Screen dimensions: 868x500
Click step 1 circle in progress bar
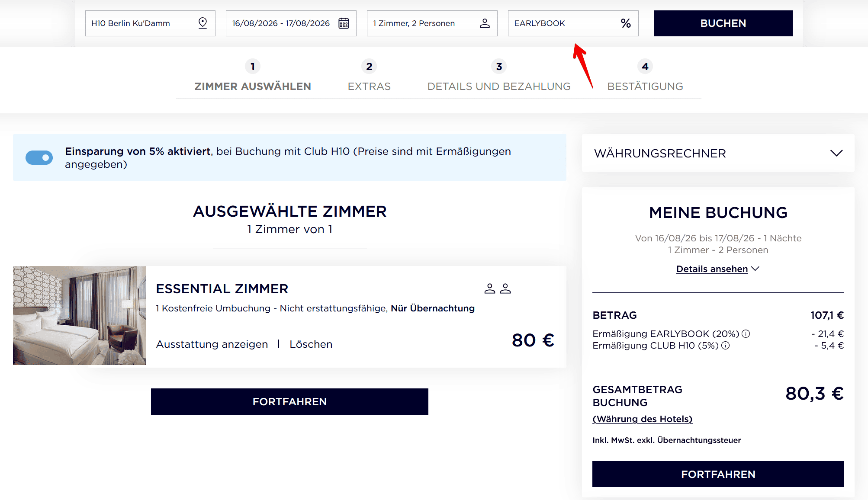(x=253, y=66)
